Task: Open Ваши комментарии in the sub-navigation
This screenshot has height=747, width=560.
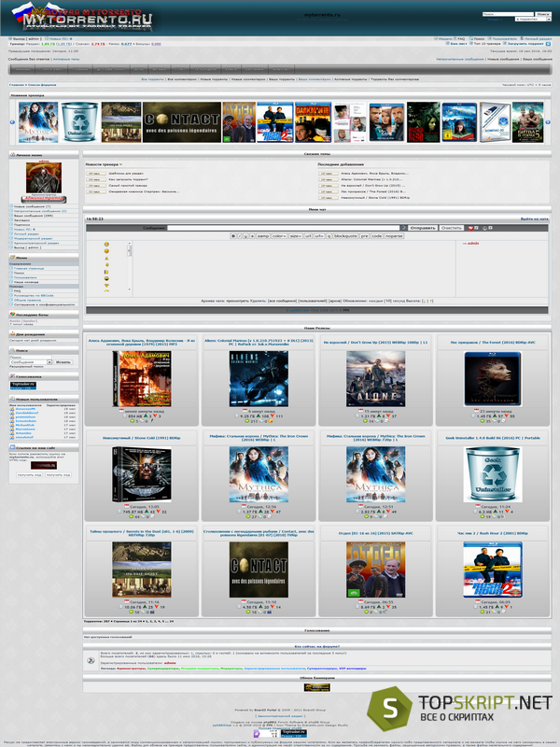Action: coord(315,79)
